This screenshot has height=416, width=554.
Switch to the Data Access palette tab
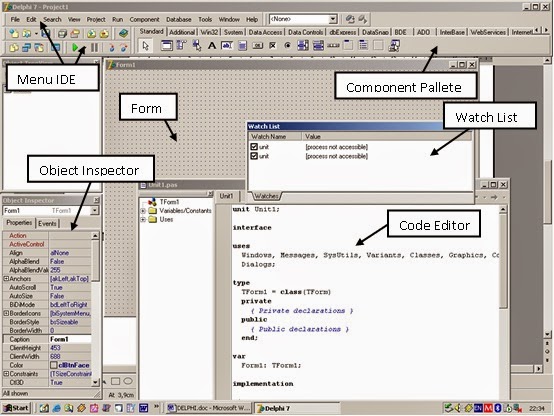(x=265, y=32)
